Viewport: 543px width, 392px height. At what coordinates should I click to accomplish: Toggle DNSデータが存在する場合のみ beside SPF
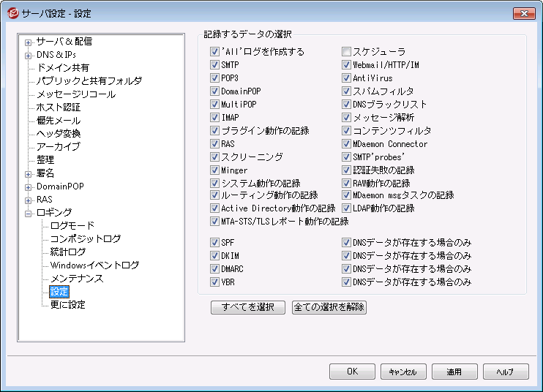click(x=346, y=243)
